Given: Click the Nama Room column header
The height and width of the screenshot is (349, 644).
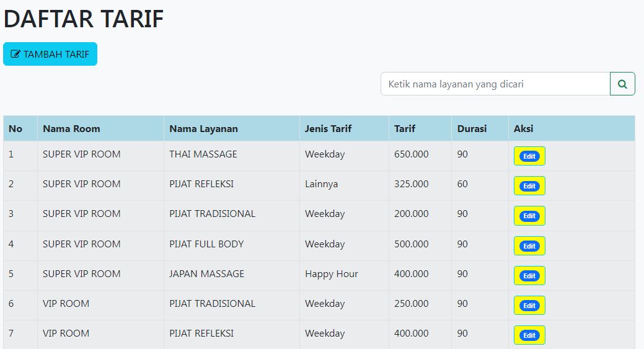Looking at the screenshot, I should coord(71,128).
